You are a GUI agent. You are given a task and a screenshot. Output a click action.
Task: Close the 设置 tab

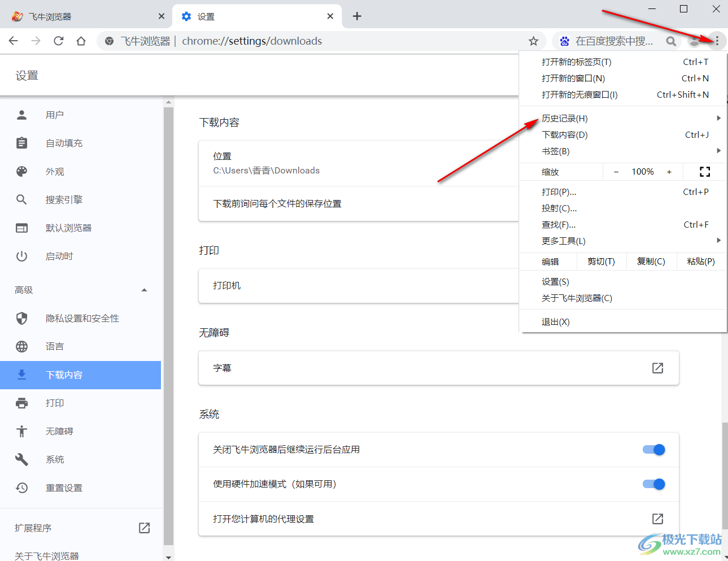pyautogui.click(x=330, y=16)
